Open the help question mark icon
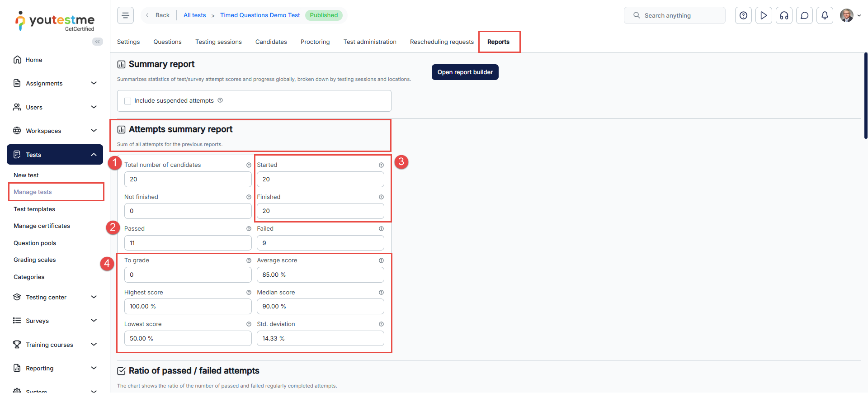 [x=743, y=15]
